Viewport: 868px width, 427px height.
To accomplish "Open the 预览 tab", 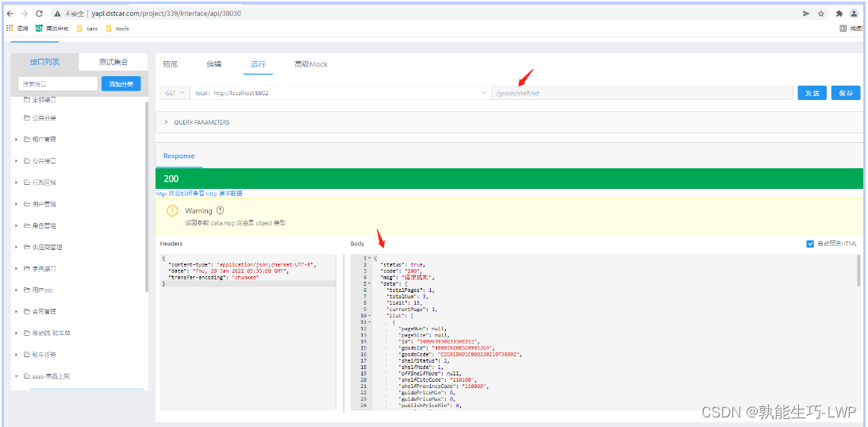I will point(171,64).
